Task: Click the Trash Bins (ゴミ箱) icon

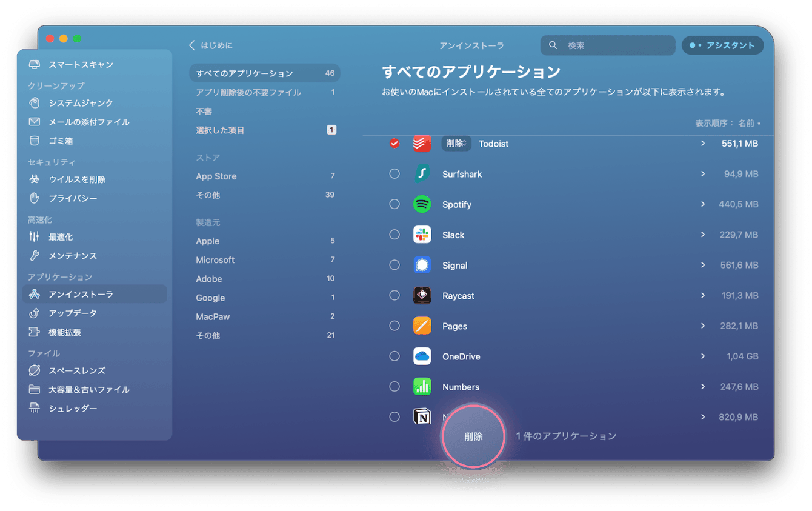Action: coord(35,141)
